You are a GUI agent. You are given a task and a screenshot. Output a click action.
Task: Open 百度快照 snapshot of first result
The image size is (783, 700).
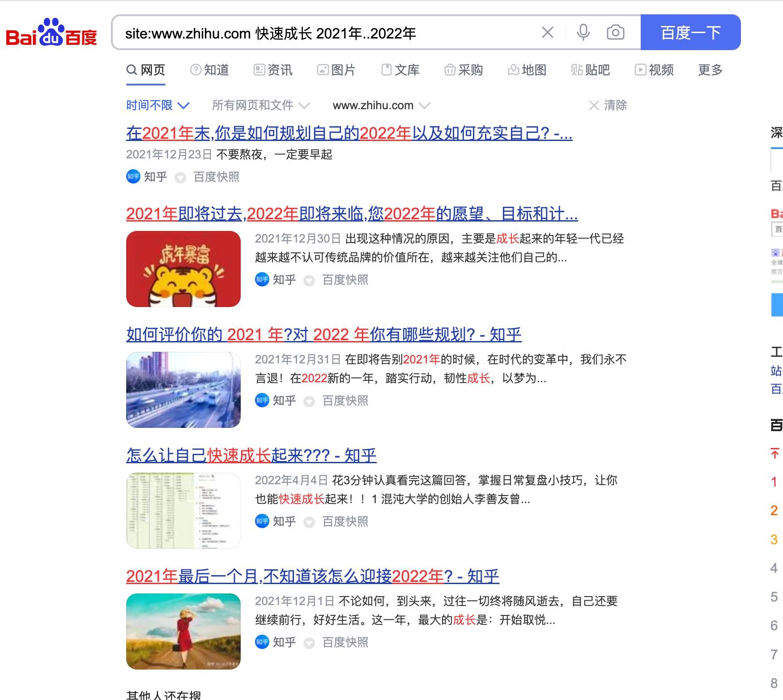(217, 177)
